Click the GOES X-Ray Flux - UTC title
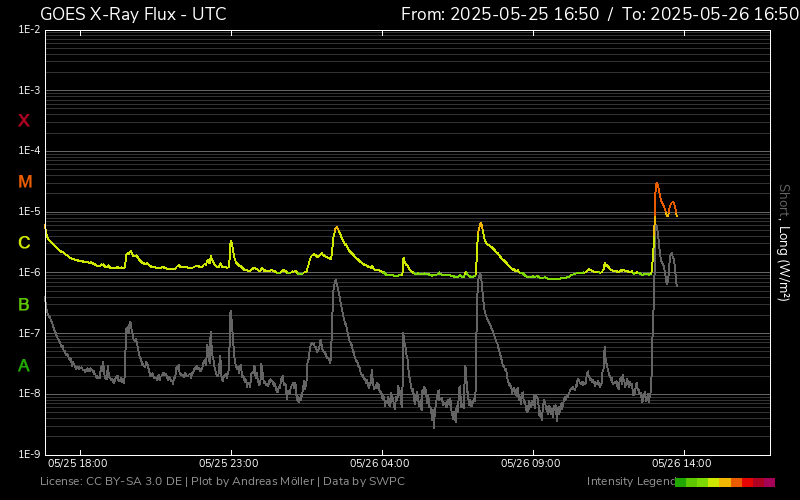The width and height of the screenshot is (800, 500). tap(133, 14)
